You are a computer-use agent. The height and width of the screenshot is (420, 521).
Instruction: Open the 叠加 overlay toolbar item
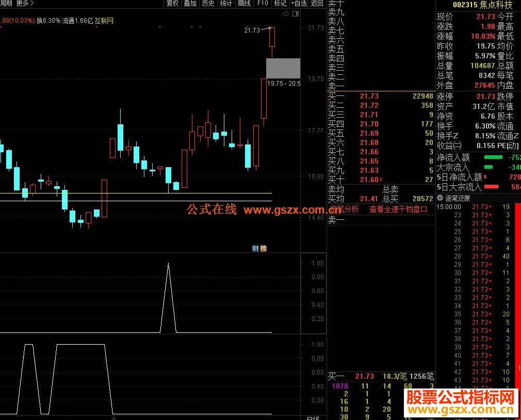coord(190,3)
